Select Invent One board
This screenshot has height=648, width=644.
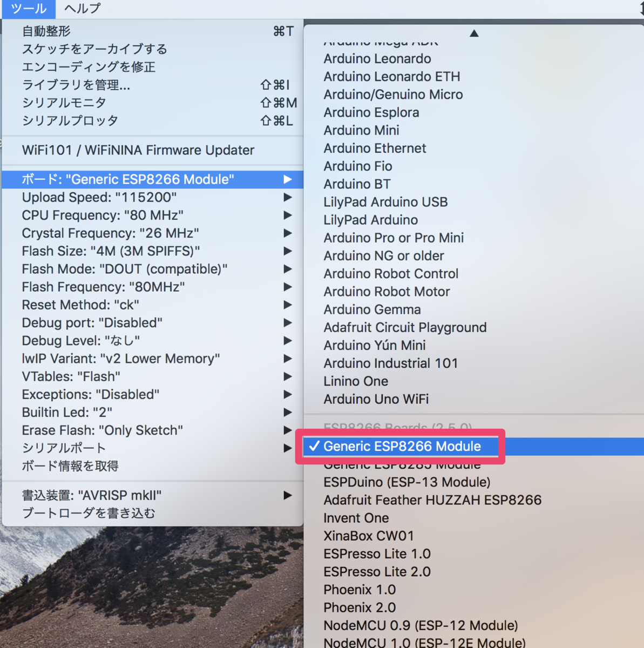pos(474,518)
